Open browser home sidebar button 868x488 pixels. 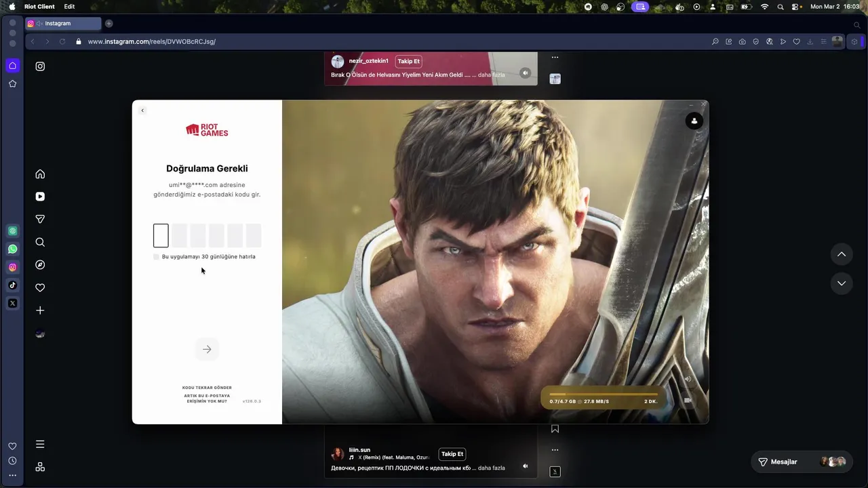12,66
